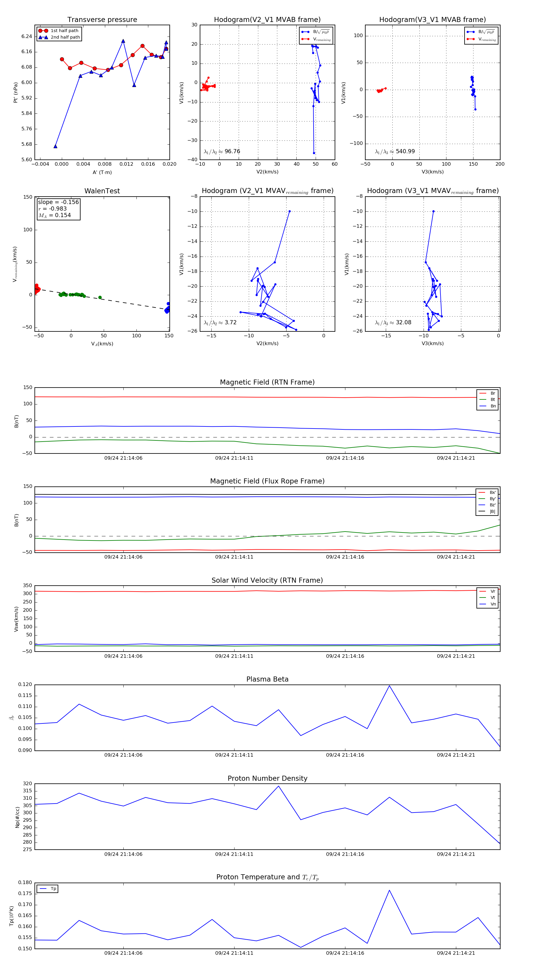The image size is (535, 980).
Task: Click the "By'" legend entry
Action: pos(487,499)
